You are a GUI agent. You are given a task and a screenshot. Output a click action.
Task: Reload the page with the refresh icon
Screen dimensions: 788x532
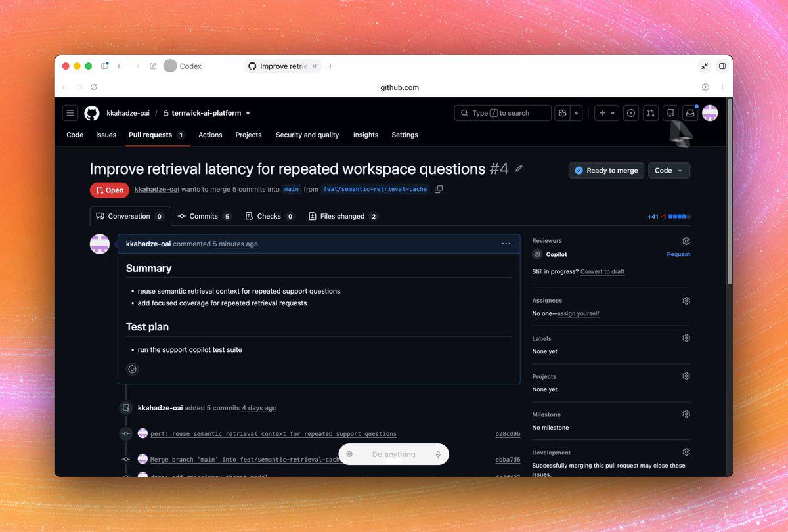click(x=94, y=87)
